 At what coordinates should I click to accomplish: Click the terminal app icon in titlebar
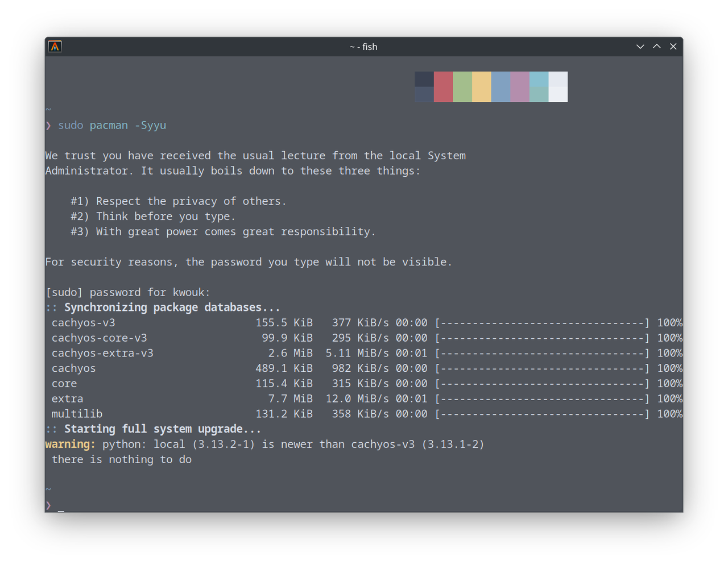(55, 46)
